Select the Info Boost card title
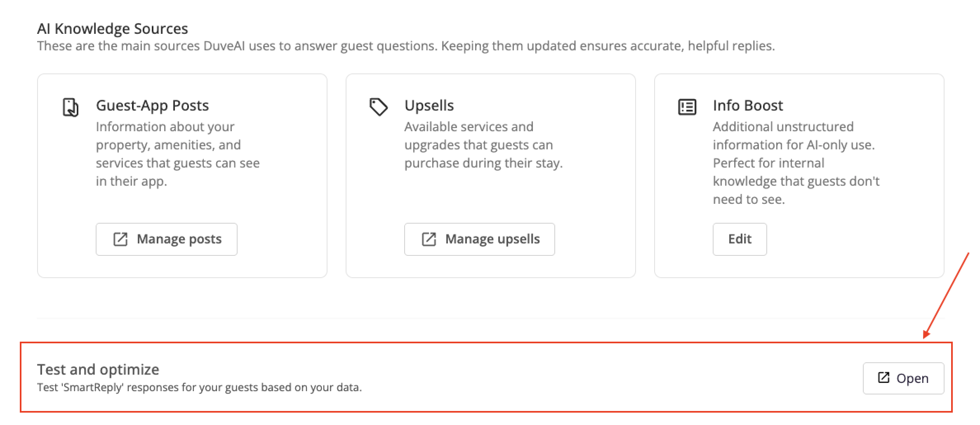Screen dimensions: 980x425 click(x=747, y=106)
